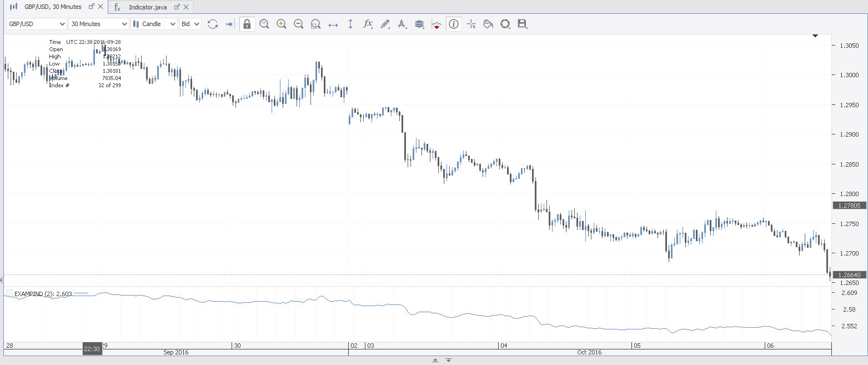This screenshot has width=868, height=365.
Task: Click the Oct 2016 time axis label
Action: point(589,352)
